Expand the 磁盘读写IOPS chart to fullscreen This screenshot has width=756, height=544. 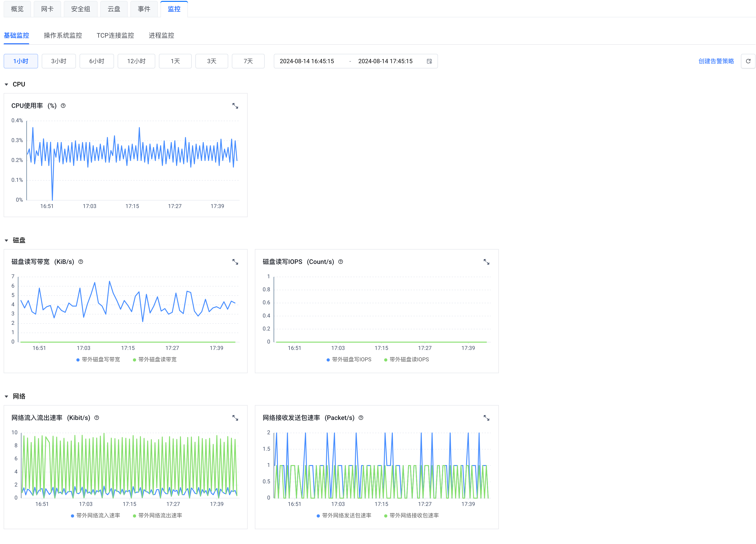point(486,262)
